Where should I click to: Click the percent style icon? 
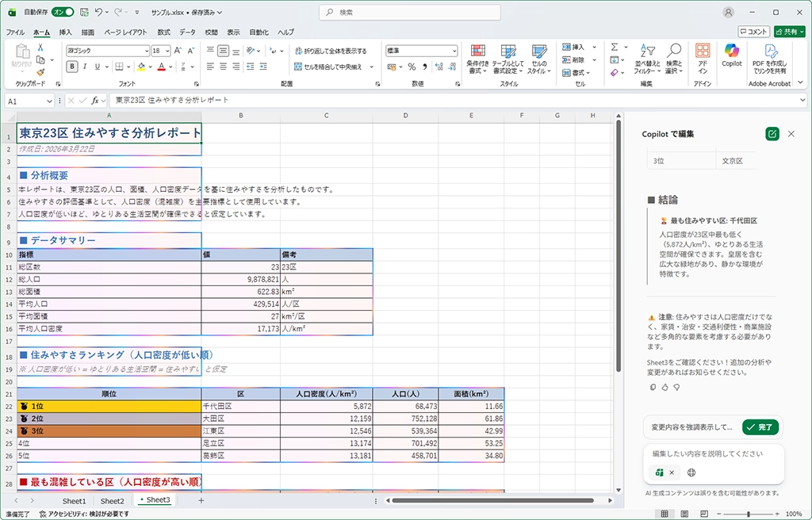click(x=412, y=67)
